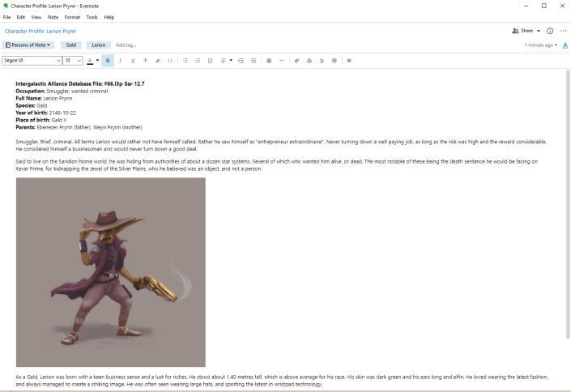Click the paragraph starting 'Smuggler, thief, criminal'
This screenshot has height=392, width=571.
281,145
